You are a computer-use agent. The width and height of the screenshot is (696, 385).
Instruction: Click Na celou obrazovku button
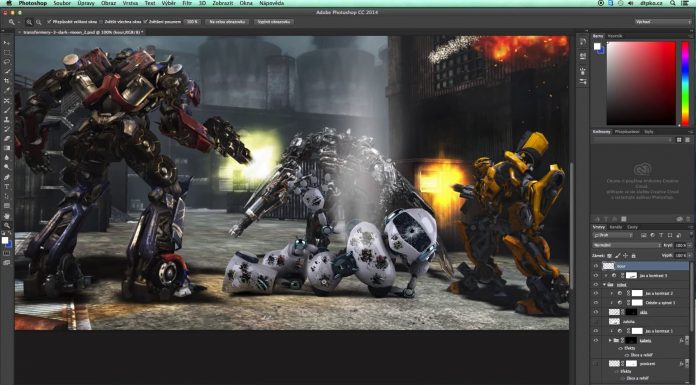pos(227,22)
